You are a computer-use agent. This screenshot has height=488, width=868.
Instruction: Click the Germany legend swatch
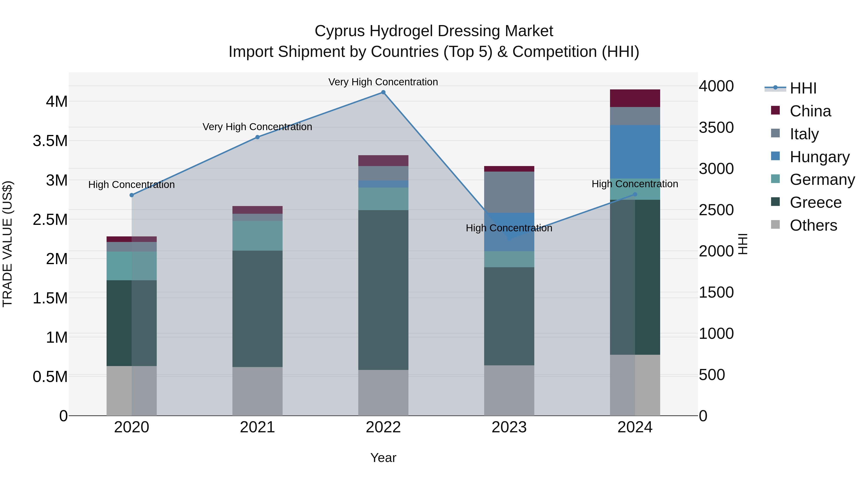coord(775,179)
